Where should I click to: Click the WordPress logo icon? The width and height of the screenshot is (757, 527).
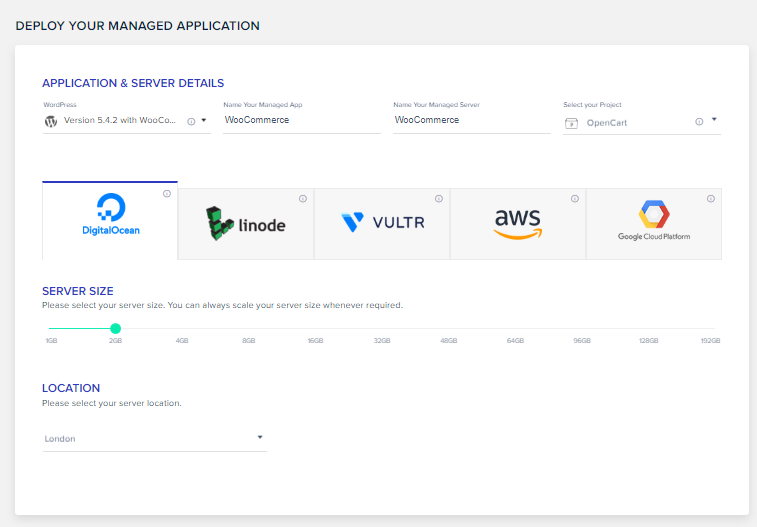51,121
